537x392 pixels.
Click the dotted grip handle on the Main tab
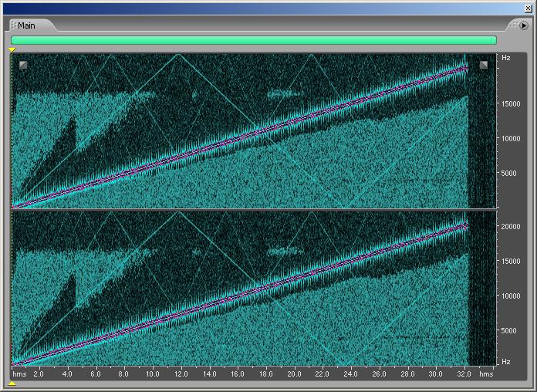pos(14,25)
